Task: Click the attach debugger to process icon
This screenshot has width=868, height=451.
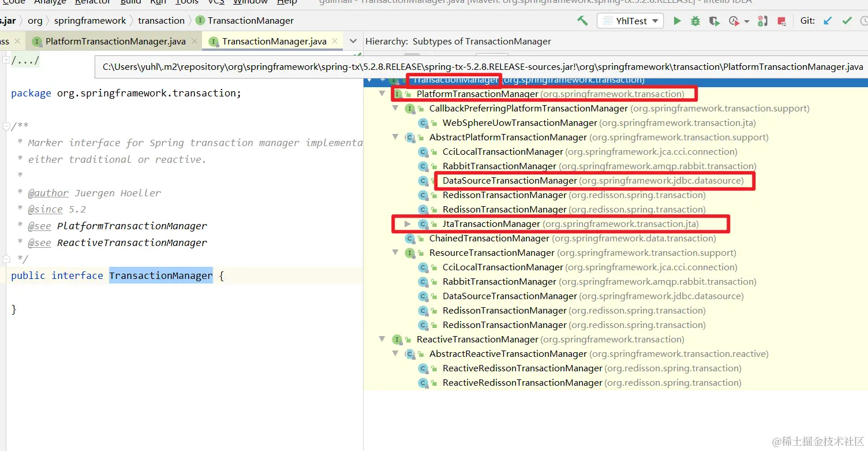Action: tap(762, 21)
